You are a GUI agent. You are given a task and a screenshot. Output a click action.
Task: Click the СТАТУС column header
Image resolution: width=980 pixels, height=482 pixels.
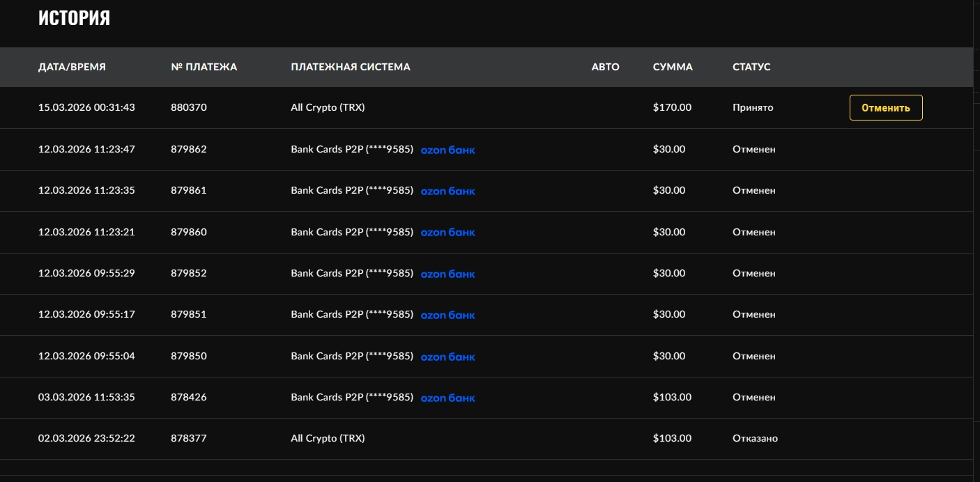click(x=751, y=67)
